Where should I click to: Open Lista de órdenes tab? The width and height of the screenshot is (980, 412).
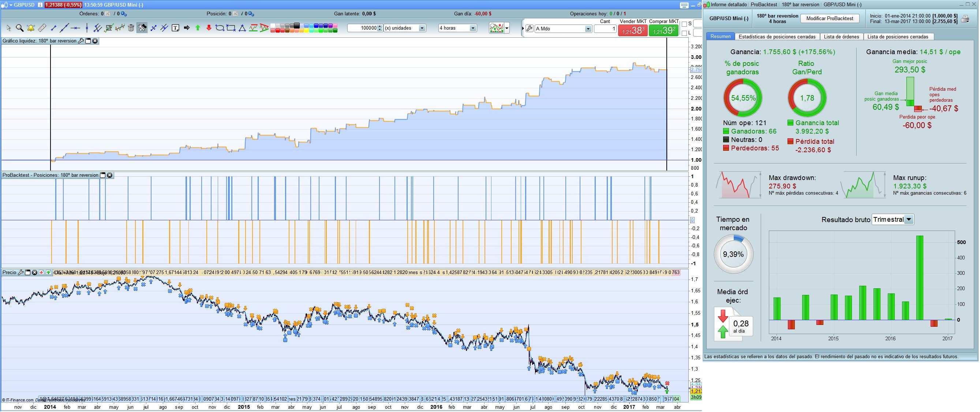tap(841, 37)
